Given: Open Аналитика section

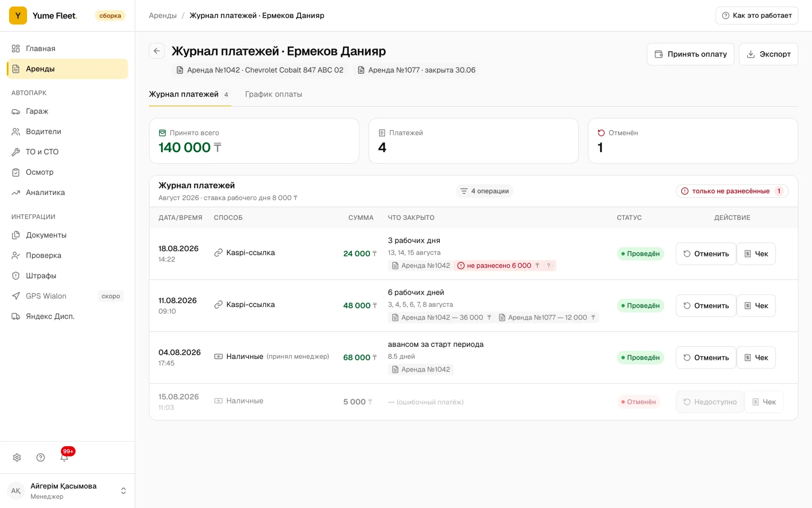Looking at the screenshot, I should [68, 192].
